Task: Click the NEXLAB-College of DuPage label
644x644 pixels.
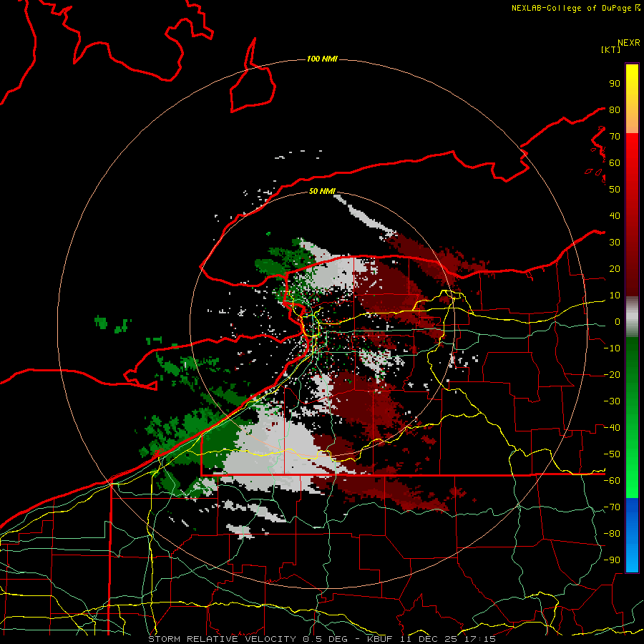Action: coord(575,8)
